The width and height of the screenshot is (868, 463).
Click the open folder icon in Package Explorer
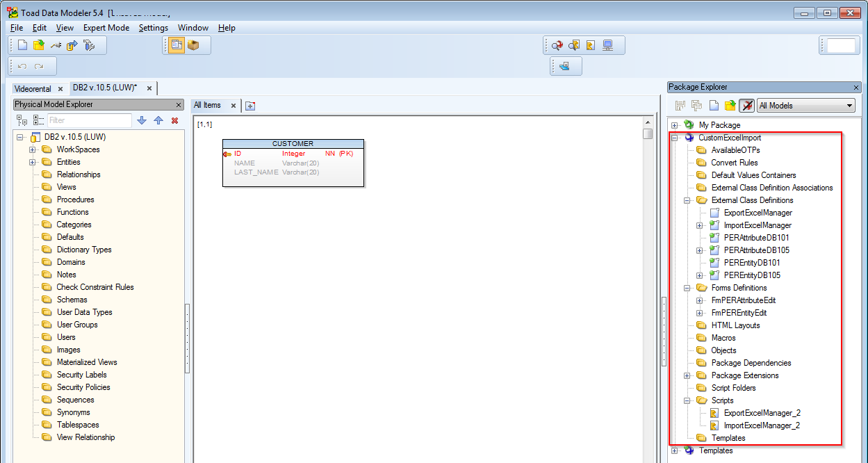[730, 106]
